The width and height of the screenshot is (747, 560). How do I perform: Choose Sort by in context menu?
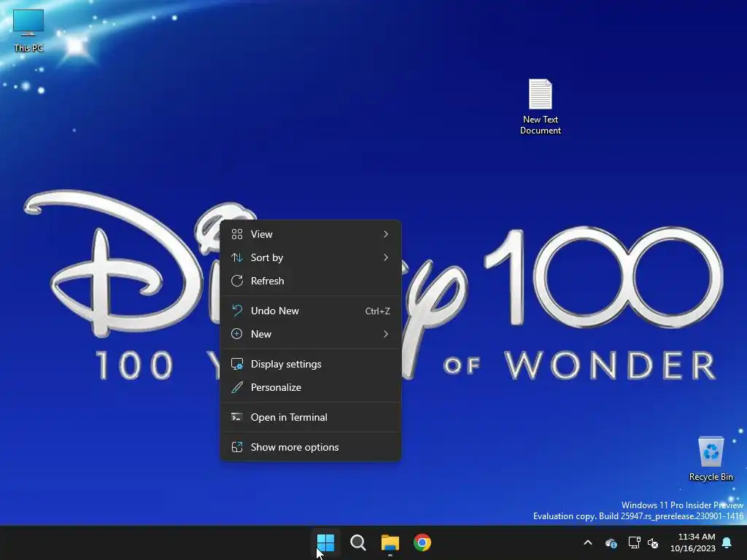(x=311, y=257)
